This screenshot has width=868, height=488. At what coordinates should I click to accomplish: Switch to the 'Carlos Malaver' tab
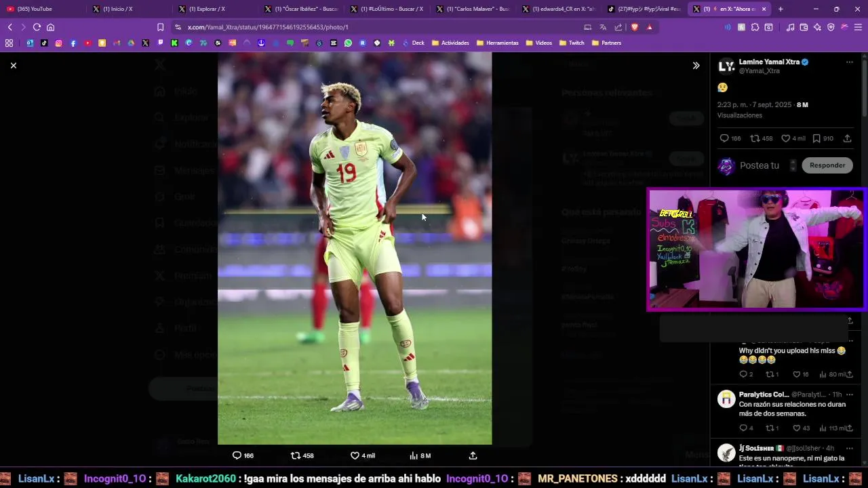click(473, 9)
